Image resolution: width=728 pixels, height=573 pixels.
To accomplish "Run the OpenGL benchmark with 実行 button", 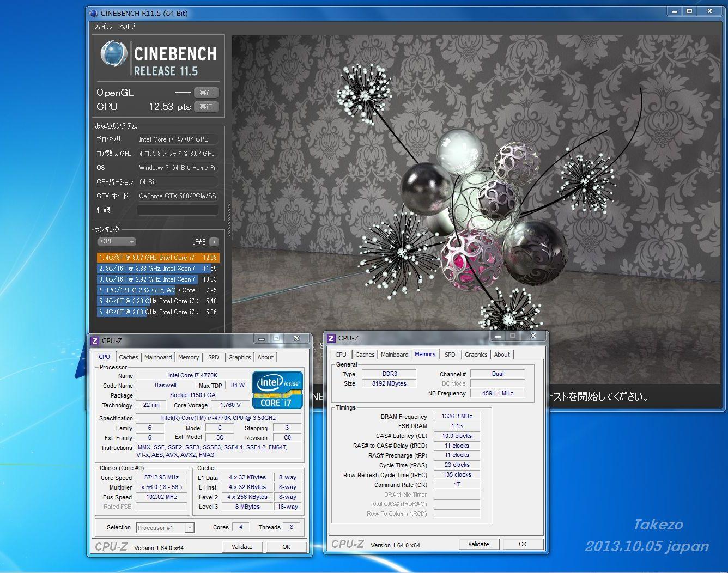I will click(206, 93).
